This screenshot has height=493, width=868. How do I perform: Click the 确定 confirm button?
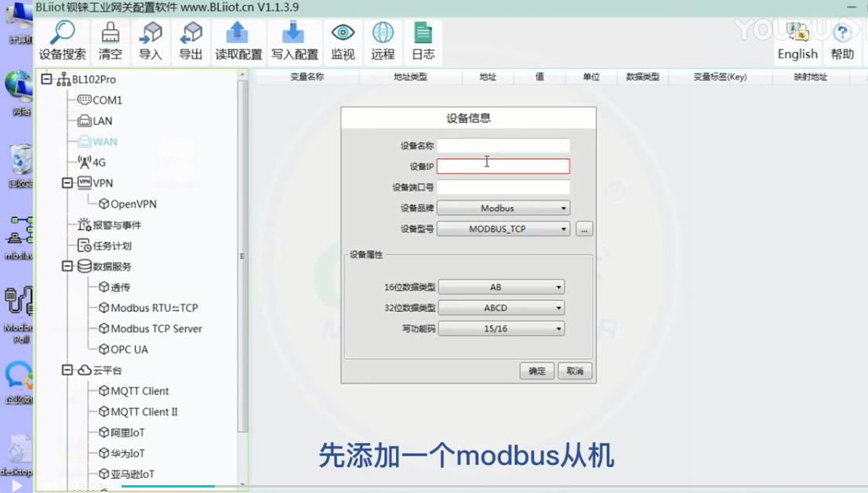(x=537, y=372)
